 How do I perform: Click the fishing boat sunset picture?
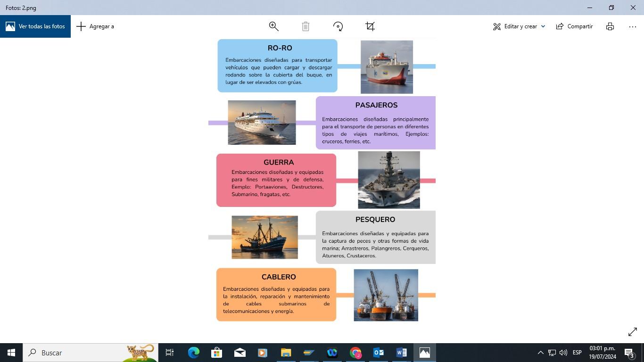264,238
